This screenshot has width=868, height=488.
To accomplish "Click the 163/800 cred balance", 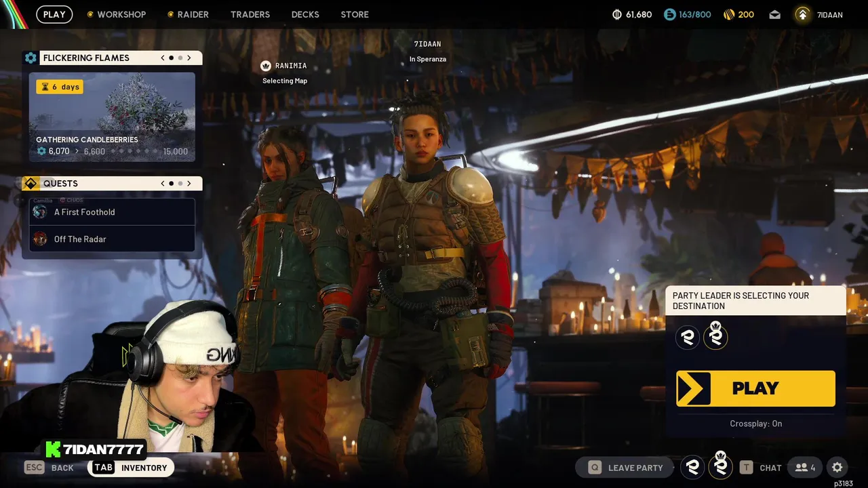I will click(x=696, y=14).
